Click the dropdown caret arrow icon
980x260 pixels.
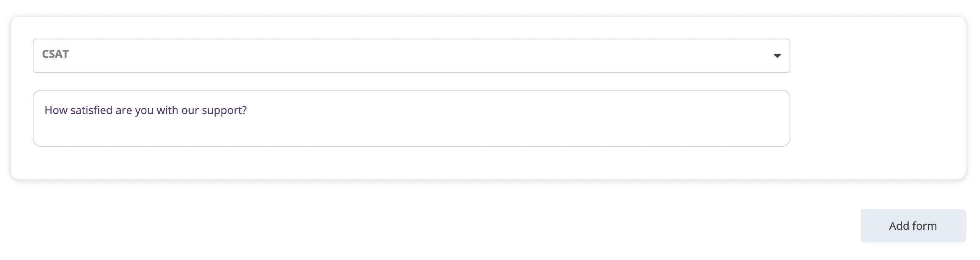pyautogui.click(x=777, y=56)
